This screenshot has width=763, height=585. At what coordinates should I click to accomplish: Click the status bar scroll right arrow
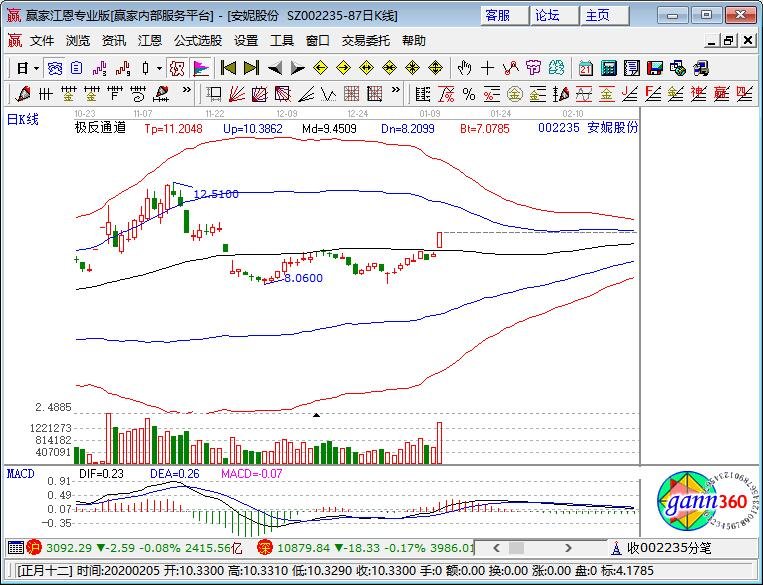click(568, 548)
